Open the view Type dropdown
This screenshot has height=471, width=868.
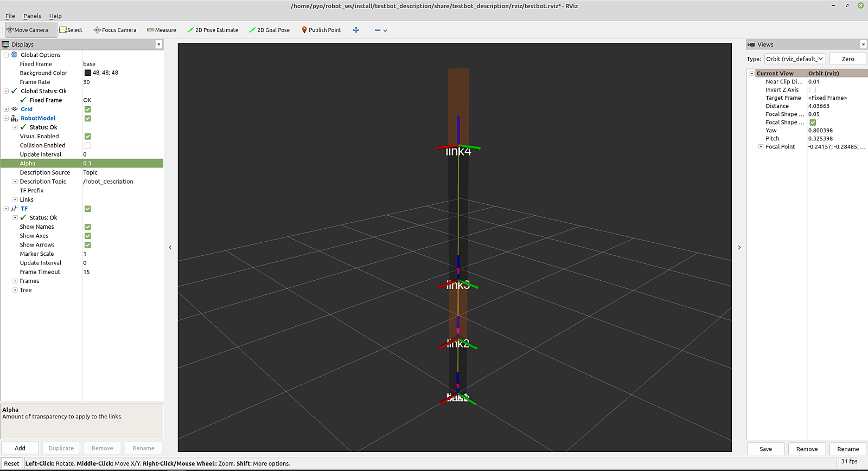[795, 59]
